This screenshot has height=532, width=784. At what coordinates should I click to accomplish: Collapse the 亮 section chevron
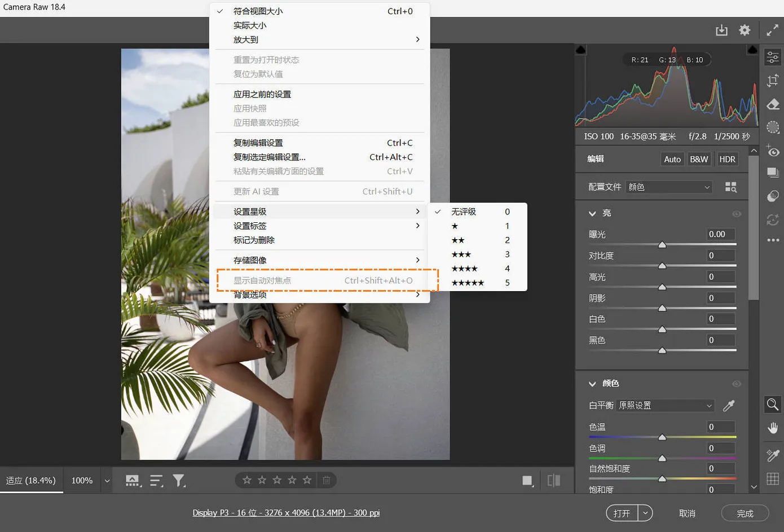[x=592, y=214]
